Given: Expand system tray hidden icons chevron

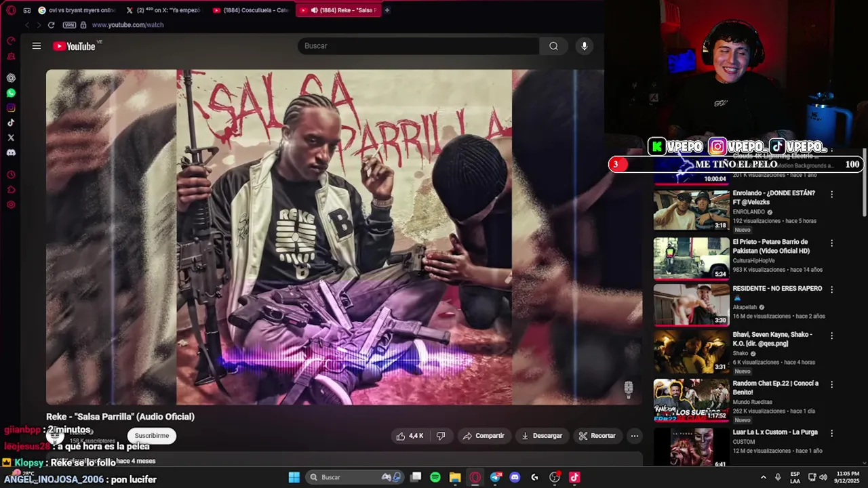Looking at the screenshot, I should 763,477.
